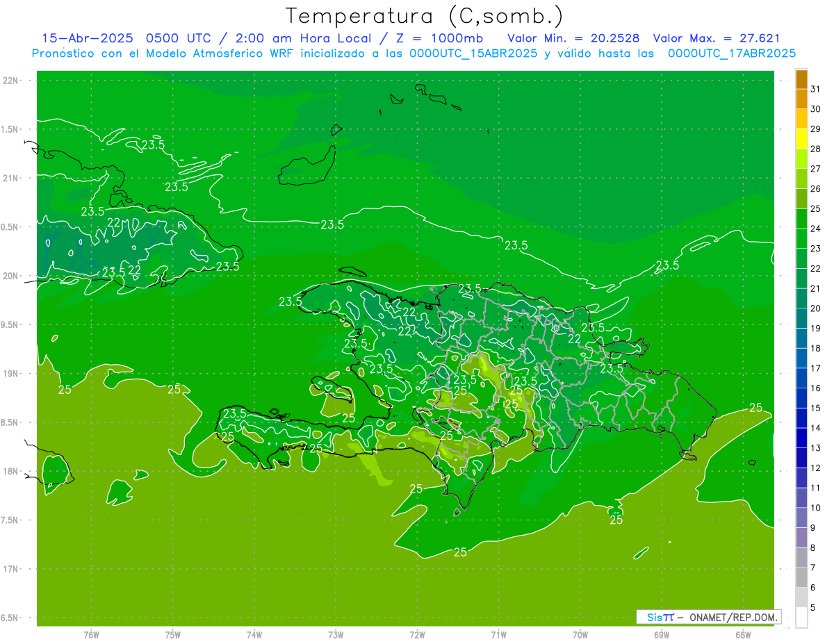The width and height of the screenshot is (834, 644).
Task: Click the 75W longitude axis label
Action: (173, 635)
